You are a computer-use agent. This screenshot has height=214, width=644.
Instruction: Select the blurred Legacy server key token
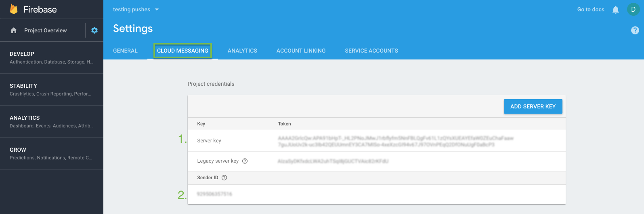333,161
